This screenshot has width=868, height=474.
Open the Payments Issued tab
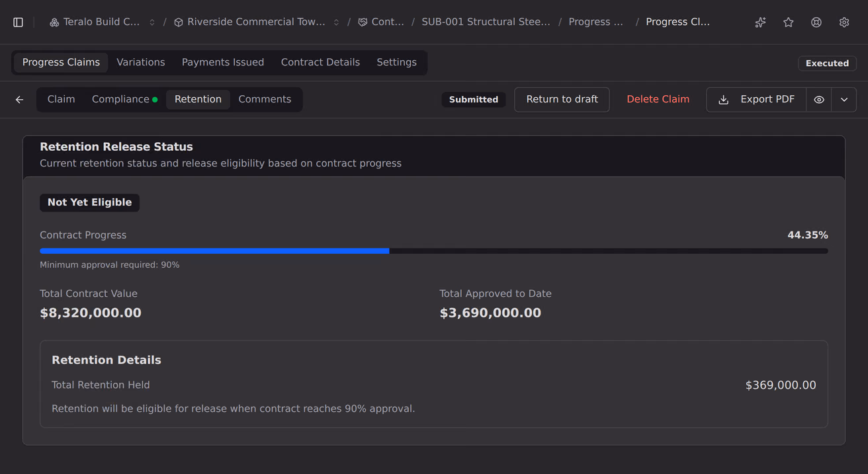point(223,62)
